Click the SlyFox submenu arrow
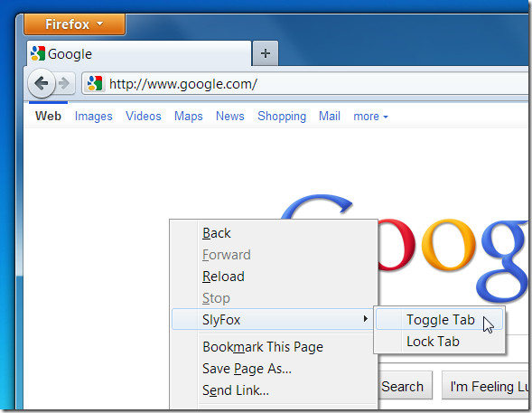The width and height of the screenshot is (532, 413). point(366,319)
